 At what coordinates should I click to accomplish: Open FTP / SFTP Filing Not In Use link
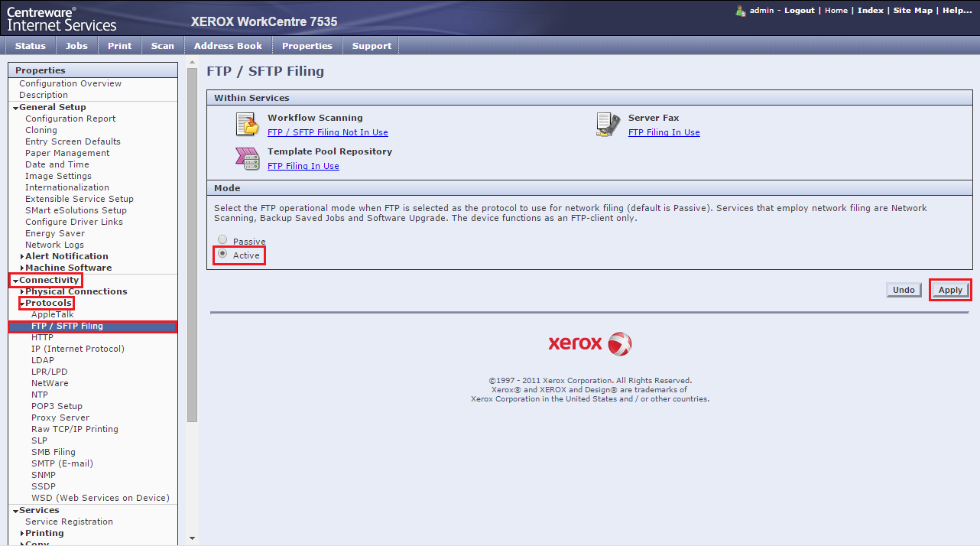click(x=327, y=132)
